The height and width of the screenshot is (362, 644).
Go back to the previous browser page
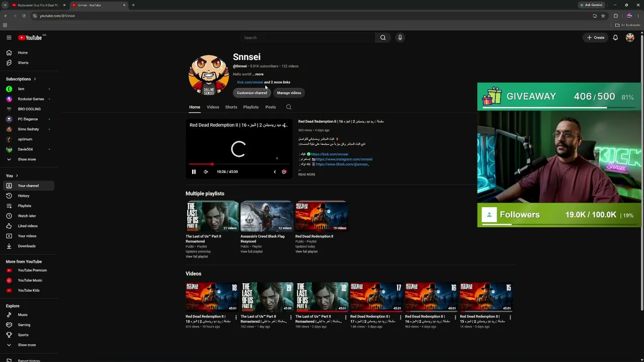point(6,16)
